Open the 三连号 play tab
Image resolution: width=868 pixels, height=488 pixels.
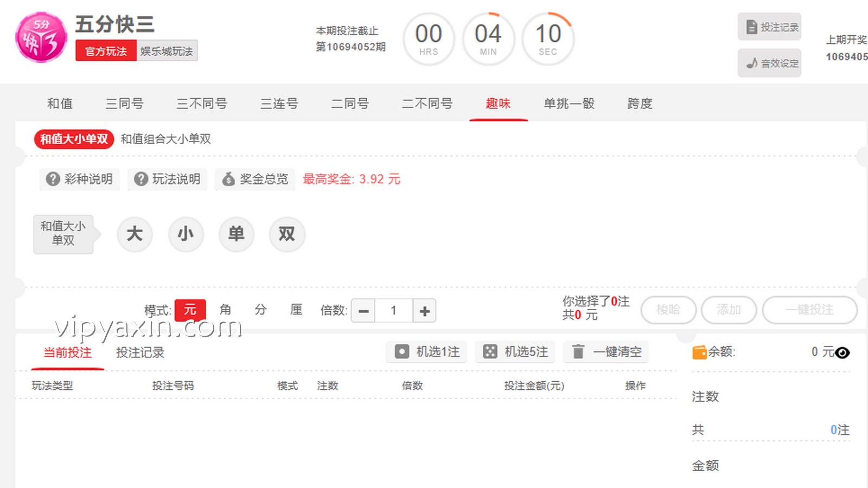(279, 104)
